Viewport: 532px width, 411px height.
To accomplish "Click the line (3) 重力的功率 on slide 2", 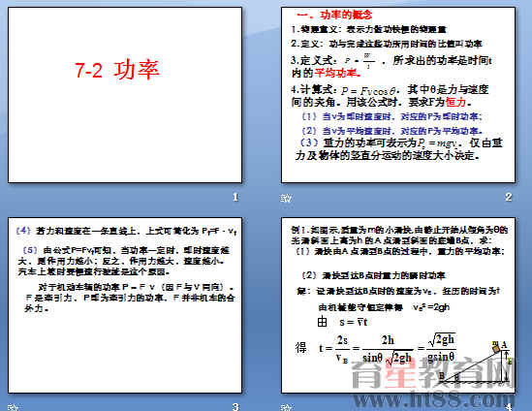I will pyautogui.click(x=399, y=149).
